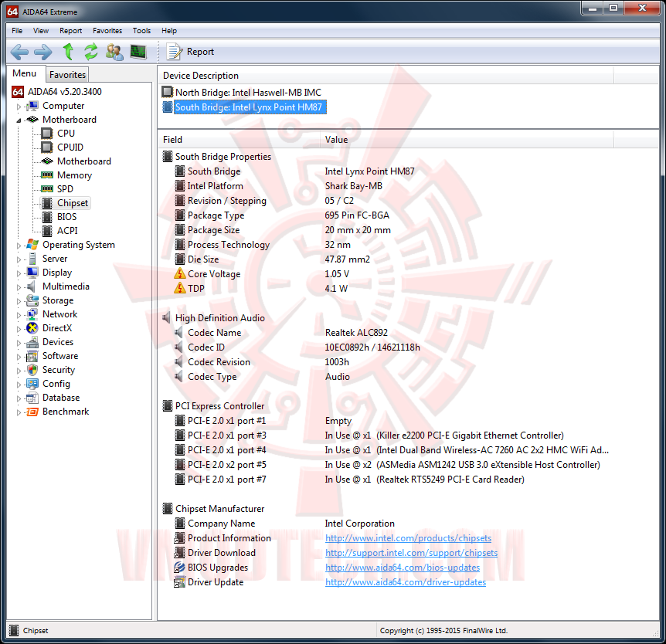Expand the Display tree node
The height and width of the screenshot is (644, 666).
point(19,273)
